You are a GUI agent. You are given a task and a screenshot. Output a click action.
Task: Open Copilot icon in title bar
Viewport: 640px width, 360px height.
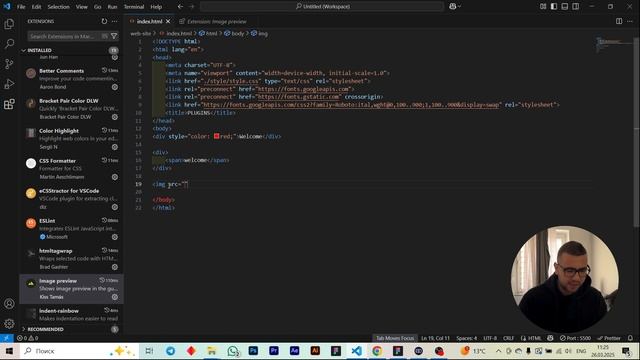[453, 6]
